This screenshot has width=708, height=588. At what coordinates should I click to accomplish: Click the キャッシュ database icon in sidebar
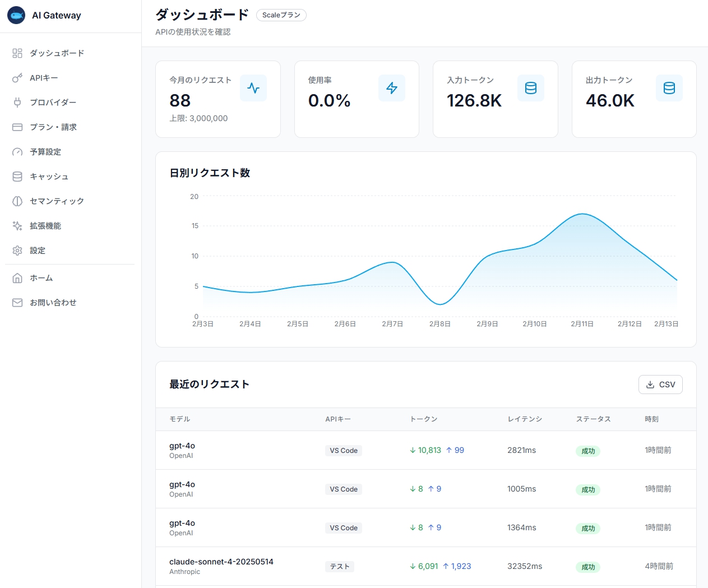(x=17, y=176)
